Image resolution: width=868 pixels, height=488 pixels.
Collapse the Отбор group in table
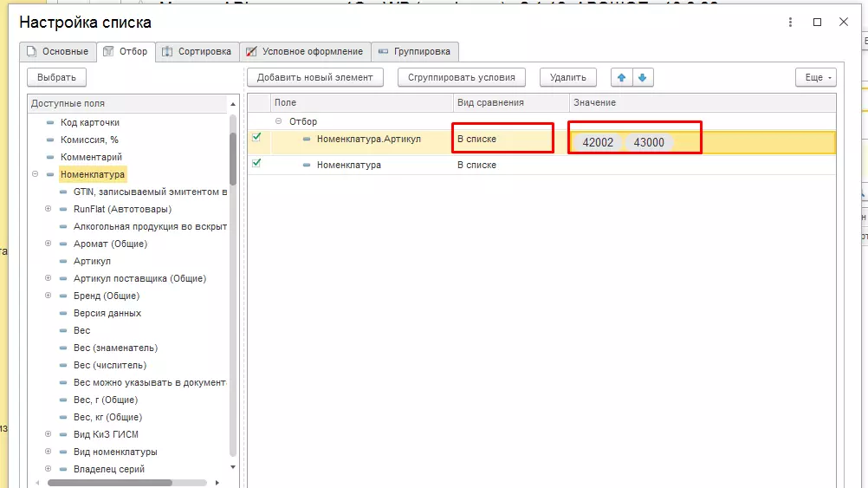click(x=278, y=120)
